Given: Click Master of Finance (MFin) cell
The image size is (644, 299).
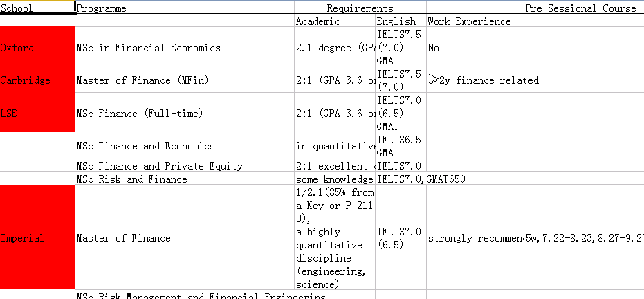Looking at the screenshot, I should click(x=184, y=80).
